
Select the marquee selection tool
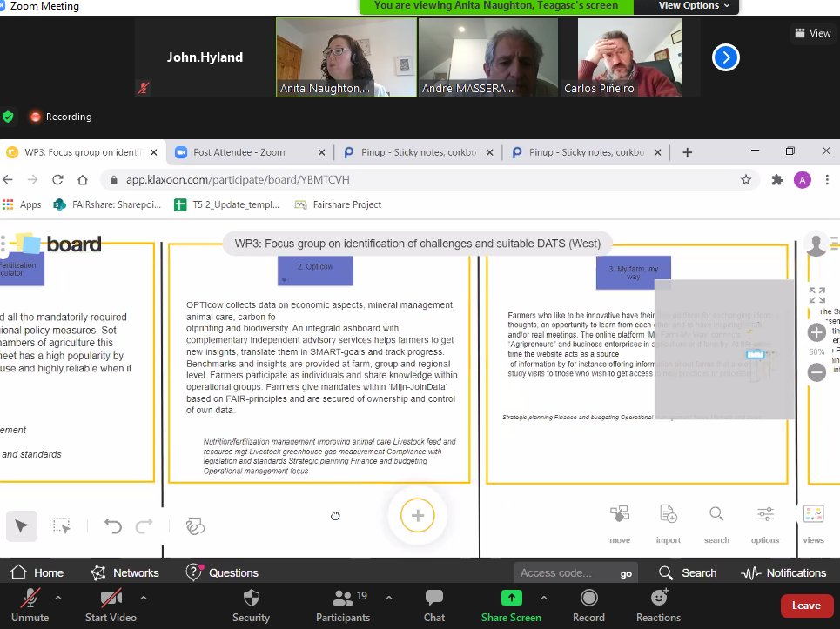tap(61, 525)
